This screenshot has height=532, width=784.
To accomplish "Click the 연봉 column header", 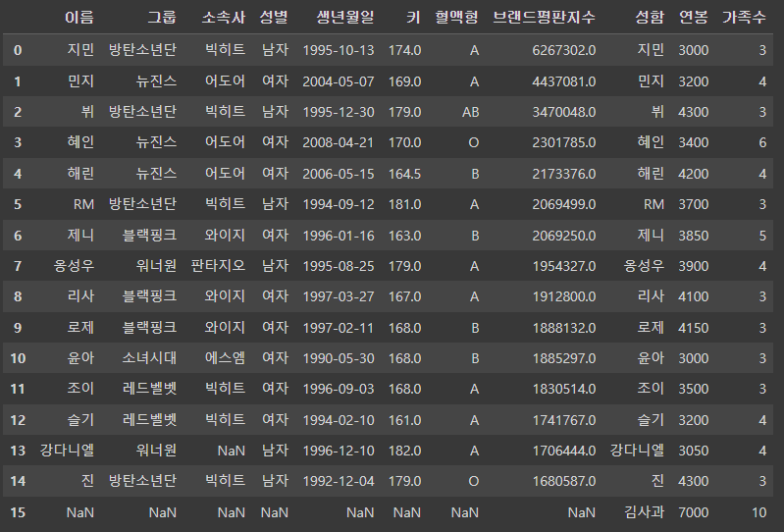I will pos(694,18).
